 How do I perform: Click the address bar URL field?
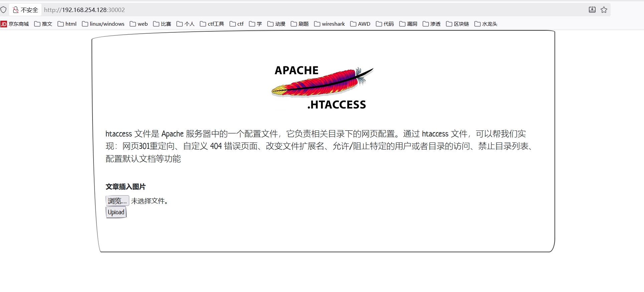[314, 10]
